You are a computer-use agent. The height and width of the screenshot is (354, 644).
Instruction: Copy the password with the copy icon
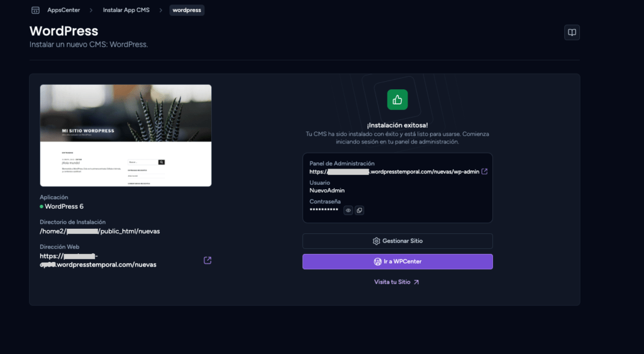(x=359, y=210)
